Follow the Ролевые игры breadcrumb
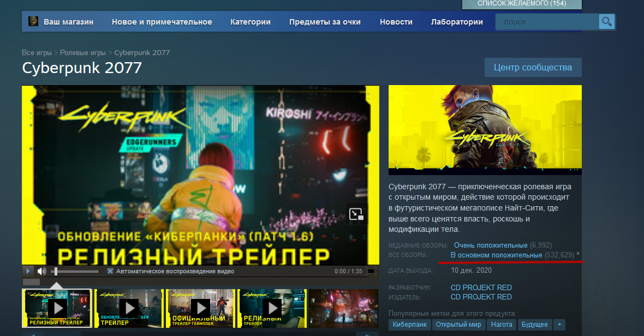Viewport: 644px width, 336px height. [83, 52]
